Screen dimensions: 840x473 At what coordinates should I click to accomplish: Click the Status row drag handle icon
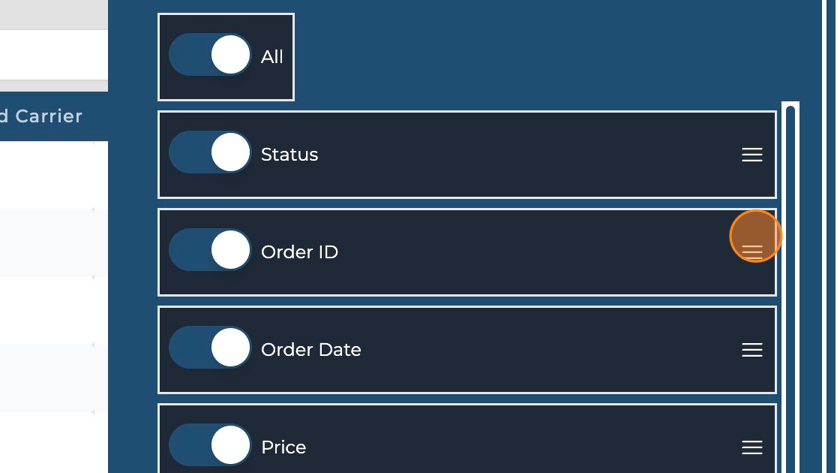(752, 155)
